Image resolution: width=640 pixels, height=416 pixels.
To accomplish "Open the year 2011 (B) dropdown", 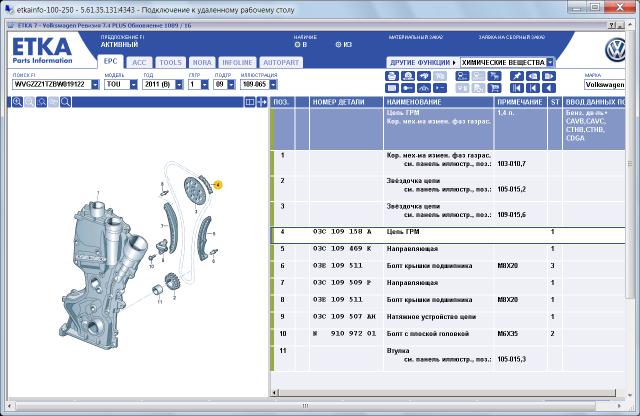I will (x=179, y=85).
